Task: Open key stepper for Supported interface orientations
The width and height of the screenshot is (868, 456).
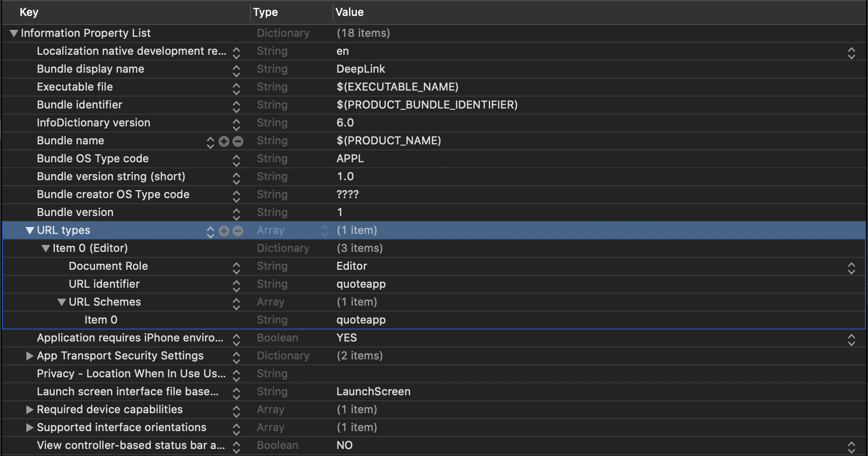Action: click(x=236, y=429)
